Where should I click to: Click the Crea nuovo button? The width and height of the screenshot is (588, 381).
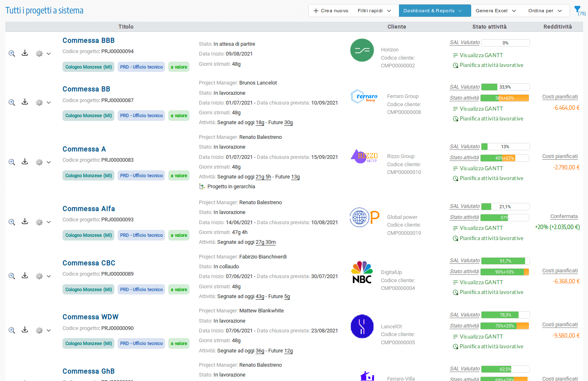(331, 11)
